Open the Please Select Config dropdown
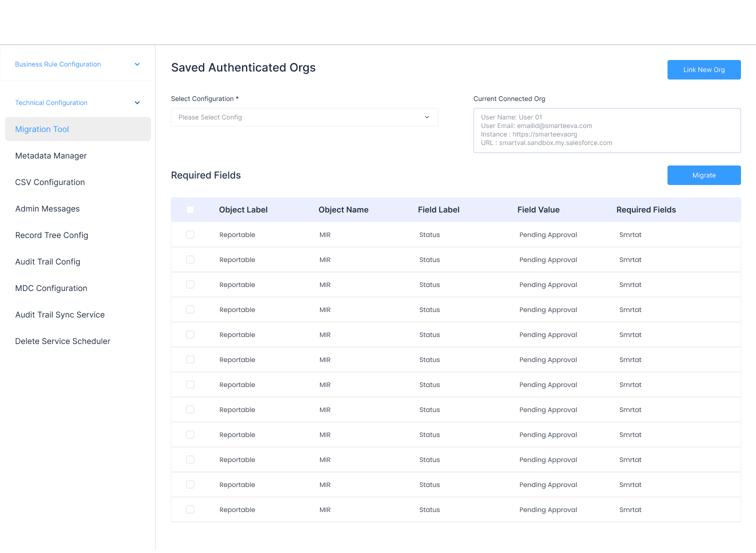Image resolution: width=756 pixels, height=553 pixels. click(x=304, y=117)
